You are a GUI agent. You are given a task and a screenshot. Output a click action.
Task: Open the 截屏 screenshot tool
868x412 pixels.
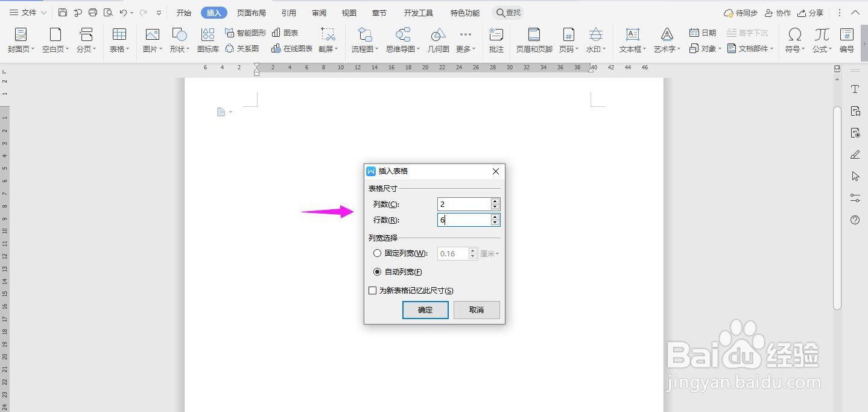coord(328,40)
